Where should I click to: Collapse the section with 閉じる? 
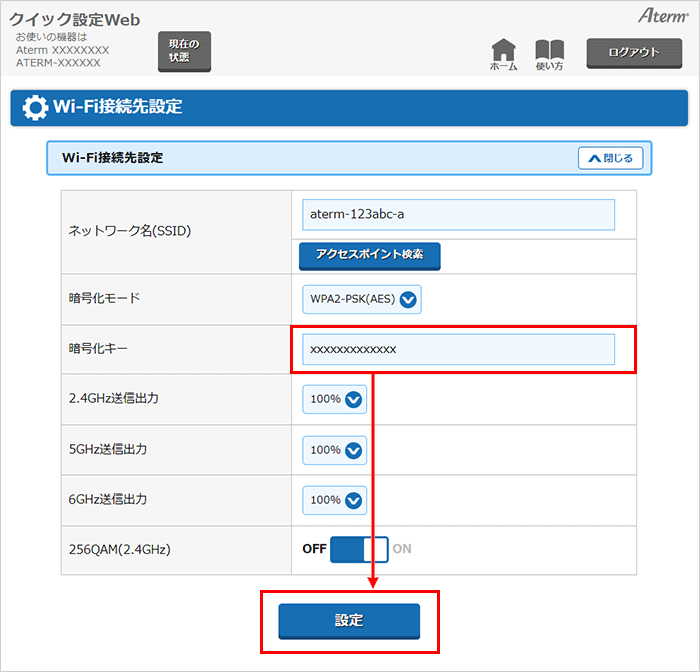tap(610, 158)
